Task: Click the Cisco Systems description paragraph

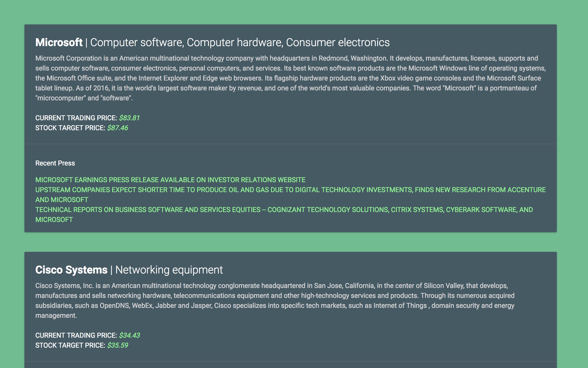Action: click(275, 301)
